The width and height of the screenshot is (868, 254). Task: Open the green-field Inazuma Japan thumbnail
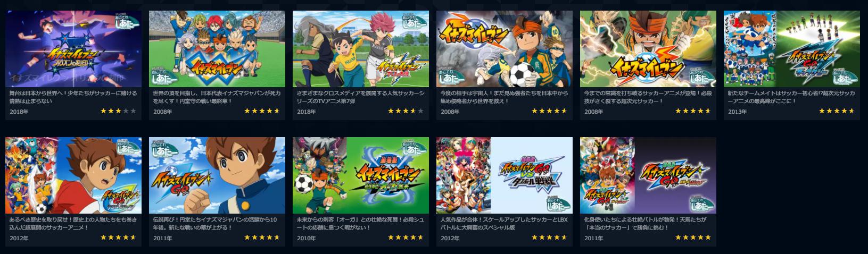point(217,49)
